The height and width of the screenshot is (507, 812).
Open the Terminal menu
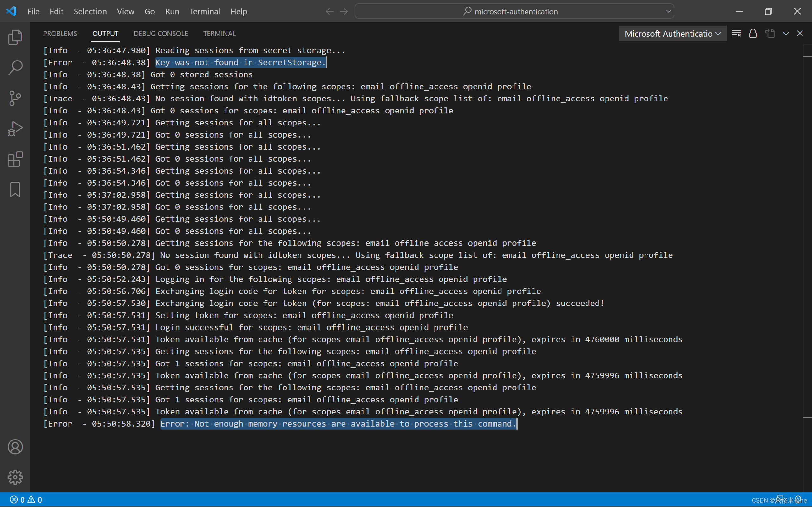(x=204, y=11)
